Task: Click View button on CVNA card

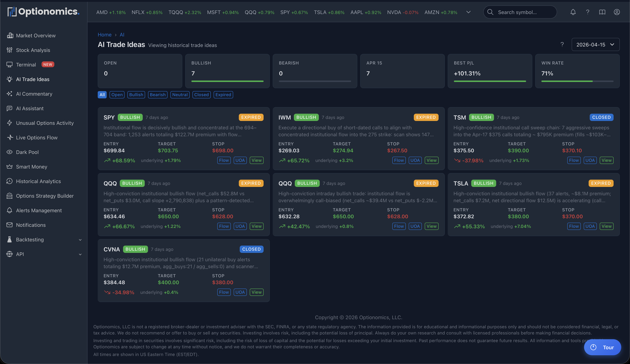Action: coord(256,292)
